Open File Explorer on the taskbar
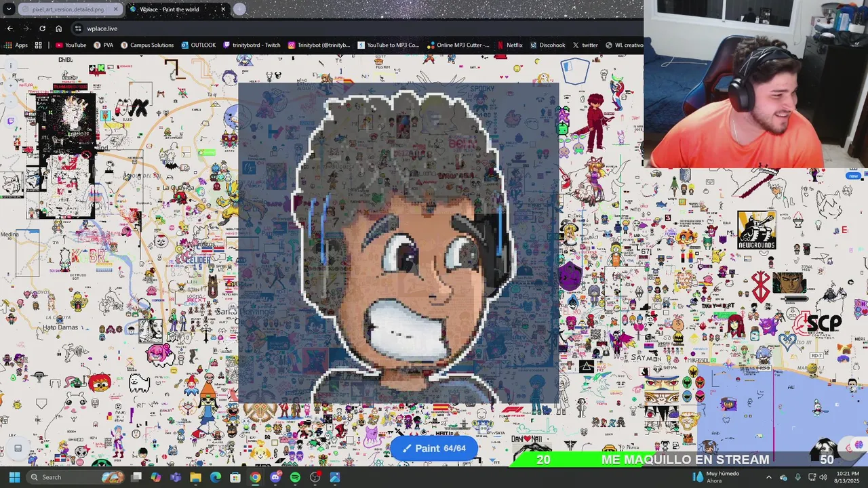The height and width of the screenshot is (488, 868). coord(195,477)
